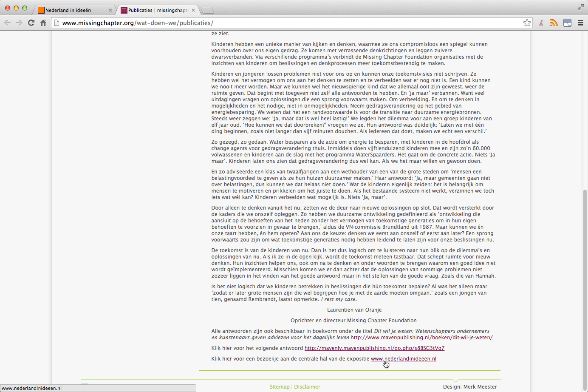The height and width of the screenshot is (392, 588).
Task: Enter fullscreen with the top-right arrows icon
Action: pyautogui.click(x=580, y=7)
